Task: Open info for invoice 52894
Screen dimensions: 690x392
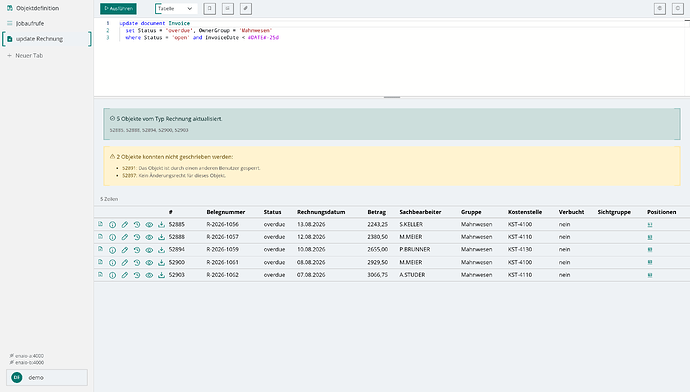Action: [x=113, y=250]
